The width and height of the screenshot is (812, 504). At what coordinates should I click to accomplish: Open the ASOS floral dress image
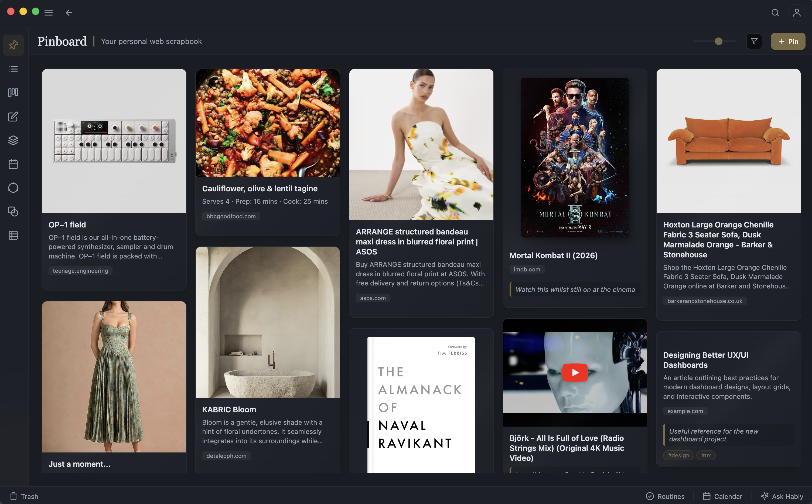tap(421, 144)
